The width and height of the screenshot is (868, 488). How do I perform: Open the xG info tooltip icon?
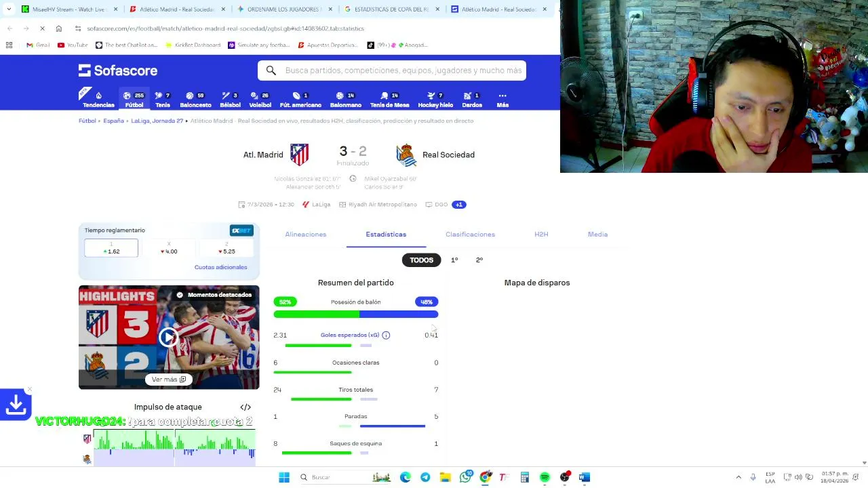[386, 335]
